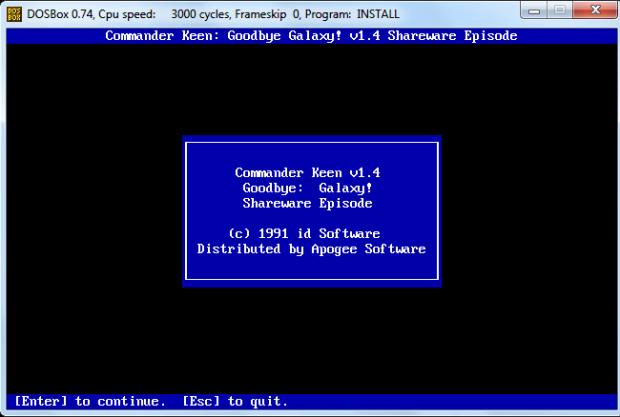Viewport: 620px width, 417px height.
Task: Click the "Commander Keen v1.4" line in the dialog
Action: [307, 172]
